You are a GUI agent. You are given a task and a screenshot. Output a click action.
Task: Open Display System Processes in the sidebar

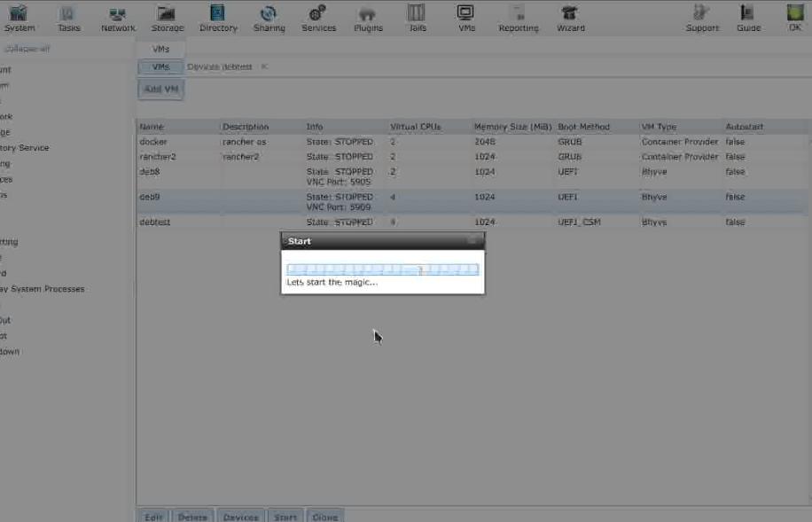pyautogui.click(x=42, y=289)
